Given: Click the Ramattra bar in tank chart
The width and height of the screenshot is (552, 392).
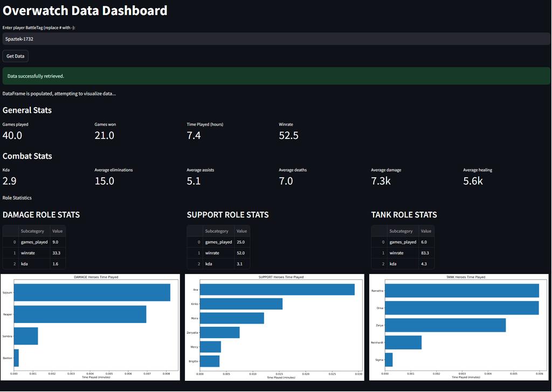Looking at the screenshot, I should coord(462,291).
